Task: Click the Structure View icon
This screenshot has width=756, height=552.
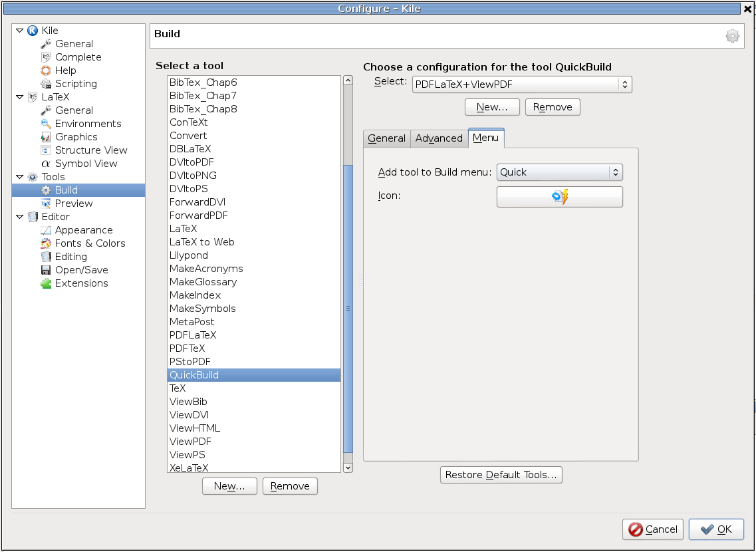Action: click(x=46, y=150)
